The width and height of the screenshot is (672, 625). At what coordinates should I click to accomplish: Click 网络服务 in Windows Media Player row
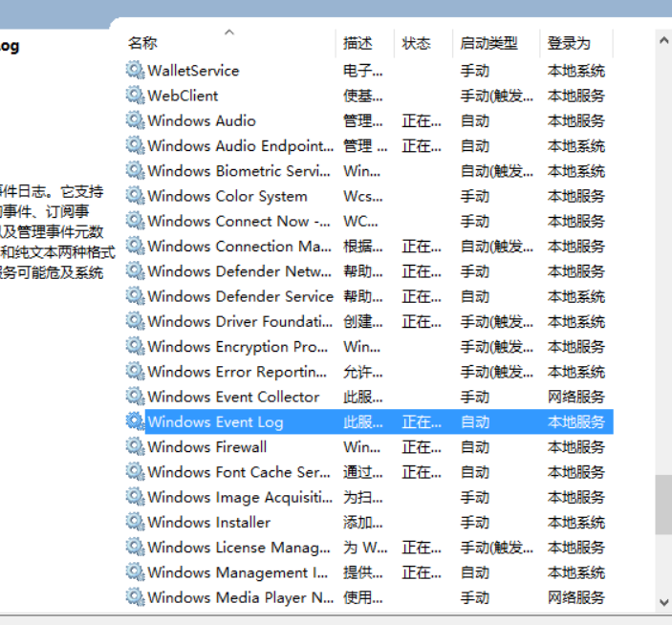coord(576,597)
